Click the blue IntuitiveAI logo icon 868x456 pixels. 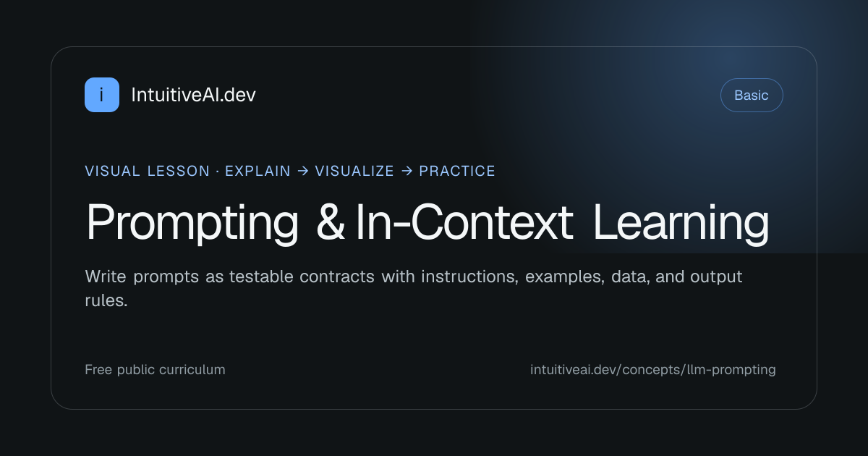[102, 95]
